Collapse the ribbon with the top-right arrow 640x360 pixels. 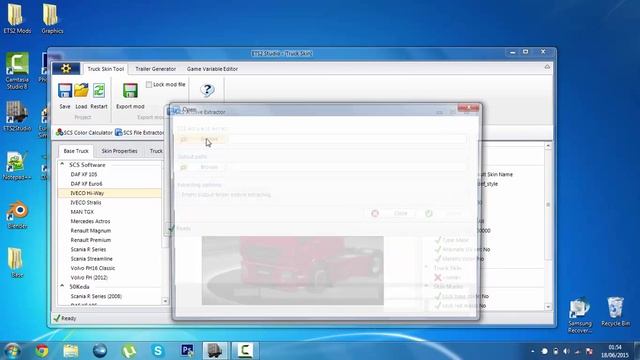coord(547,67)
